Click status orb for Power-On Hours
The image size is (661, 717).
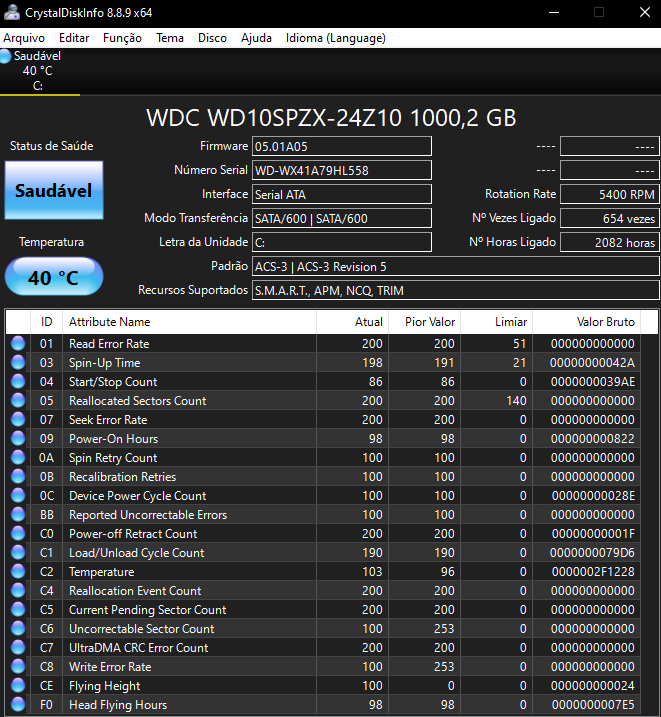(18, 439)
